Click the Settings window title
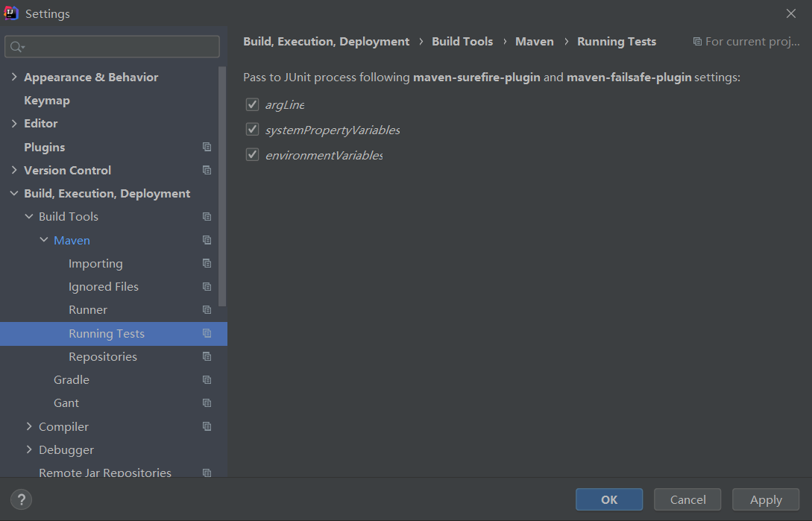812x521 pixels. (x=48, y=14)
